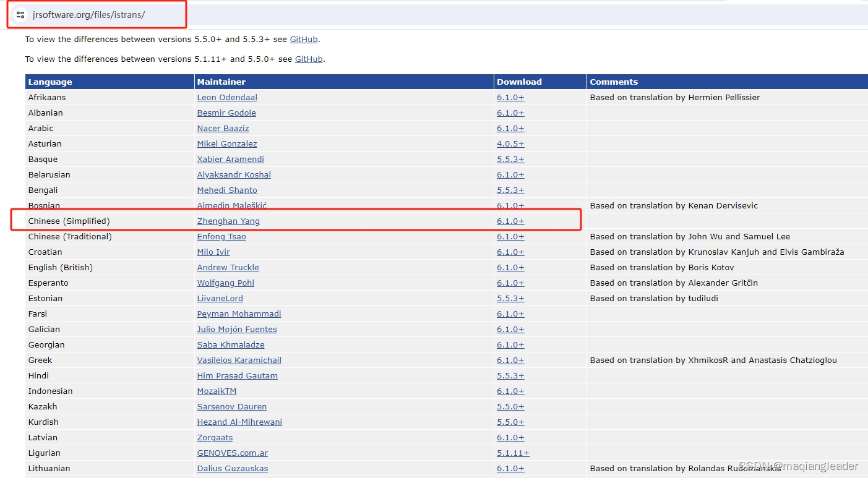This screenshot has height=478, width=868.
Task: Open maintainer Dalius Guzauskas link
Action: (233, 468)
